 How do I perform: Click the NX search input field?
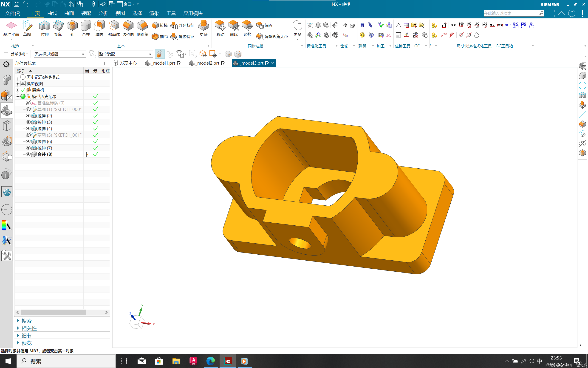[511, 13]
